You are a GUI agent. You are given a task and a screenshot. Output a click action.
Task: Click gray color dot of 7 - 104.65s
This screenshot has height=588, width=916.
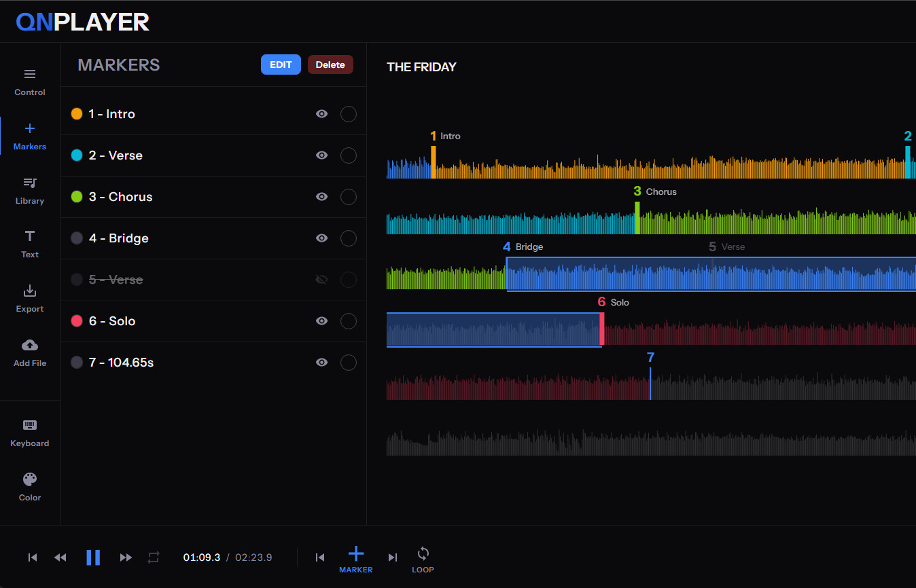coord(77,363)
